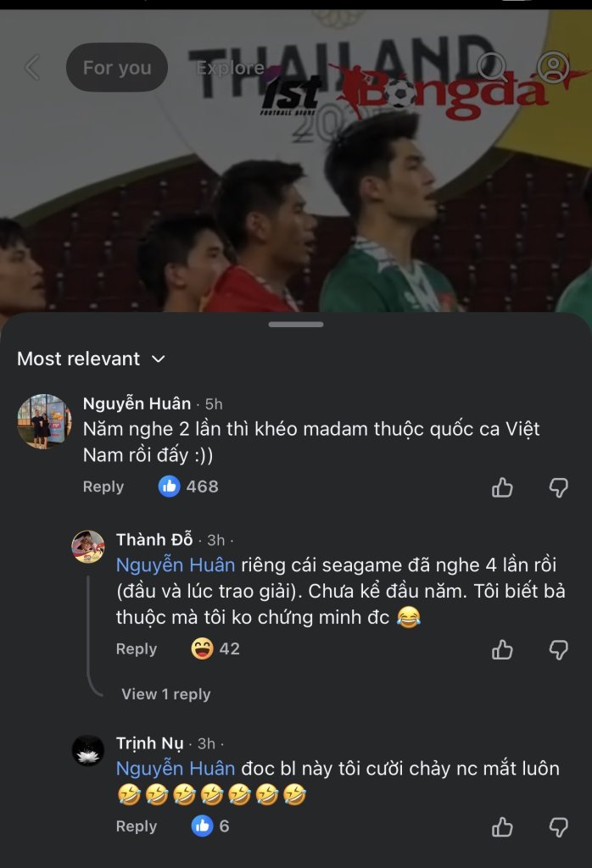The image size is (592, 868).
Task: Open Nguyễn Huân's profile picture
Action: coord(44,420)
